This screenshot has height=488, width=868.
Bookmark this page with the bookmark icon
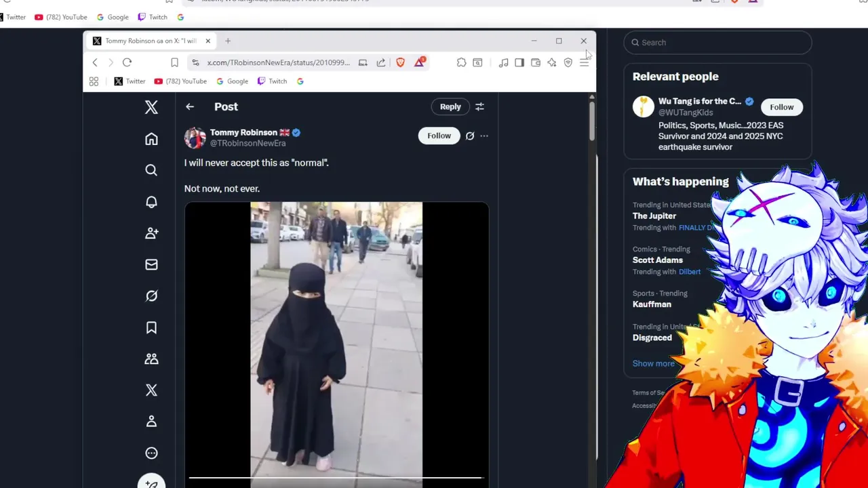174,62
